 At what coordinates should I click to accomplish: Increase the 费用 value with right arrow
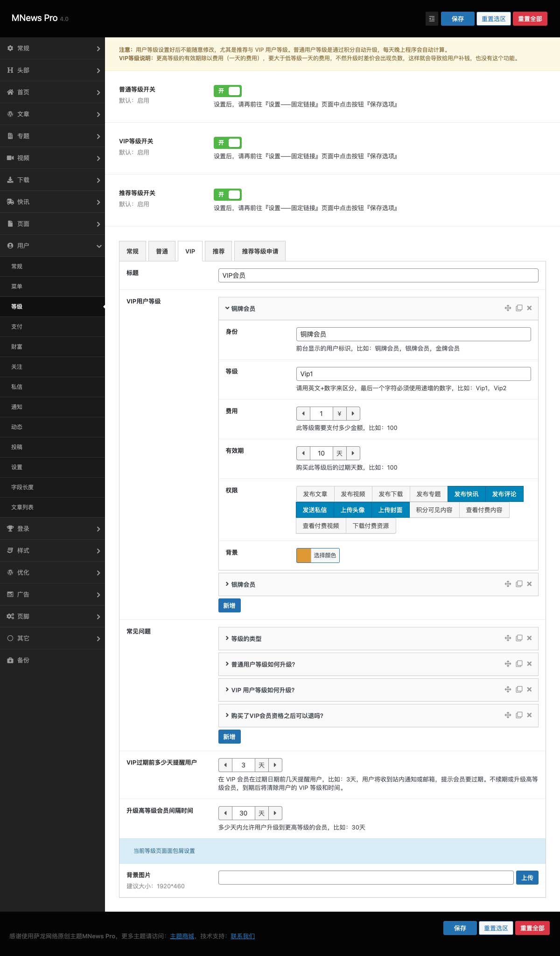point(353,414)
